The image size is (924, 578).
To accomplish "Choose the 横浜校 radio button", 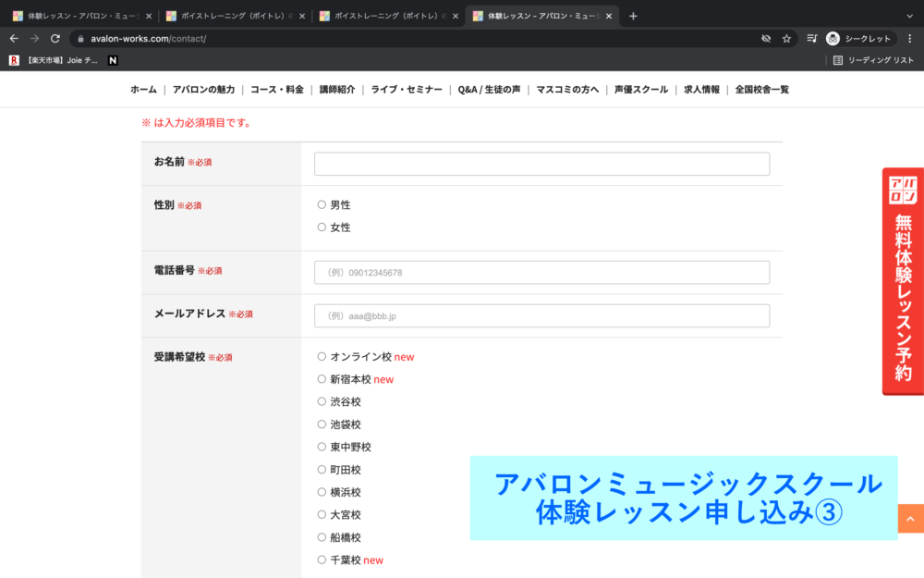I will pos(322,492).
